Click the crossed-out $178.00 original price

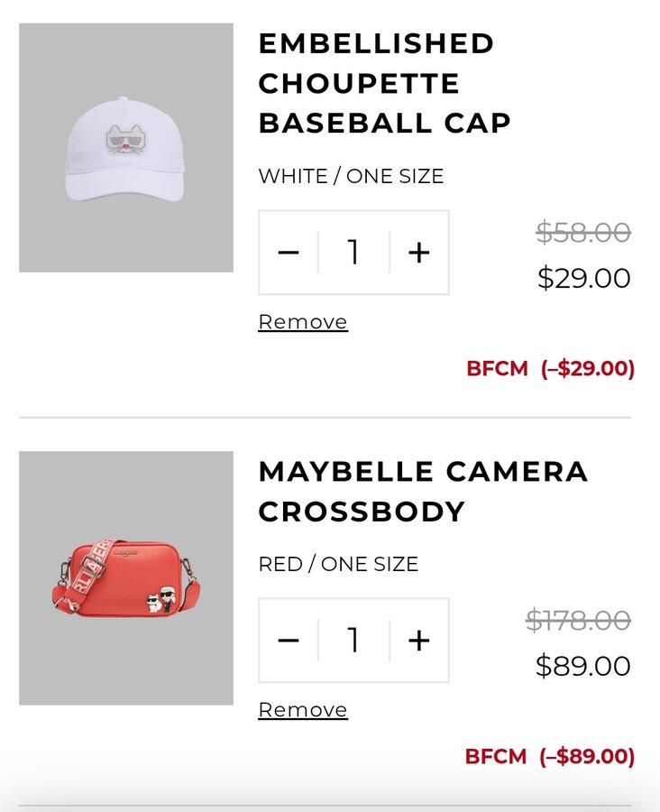pos(578,620)
